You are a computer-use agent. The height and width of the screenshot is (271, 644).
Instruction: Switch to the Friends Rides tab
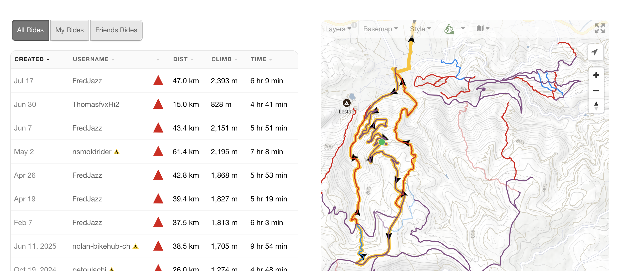tap(116, 30)
